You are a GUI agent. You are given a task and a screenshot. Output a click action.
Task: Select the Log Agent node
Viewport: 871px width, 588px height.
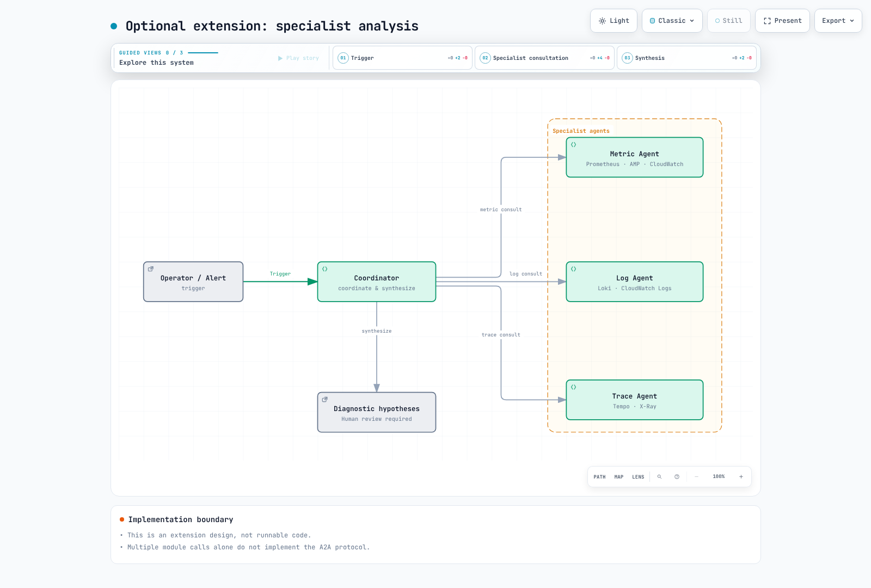click(x=635, y=281)
